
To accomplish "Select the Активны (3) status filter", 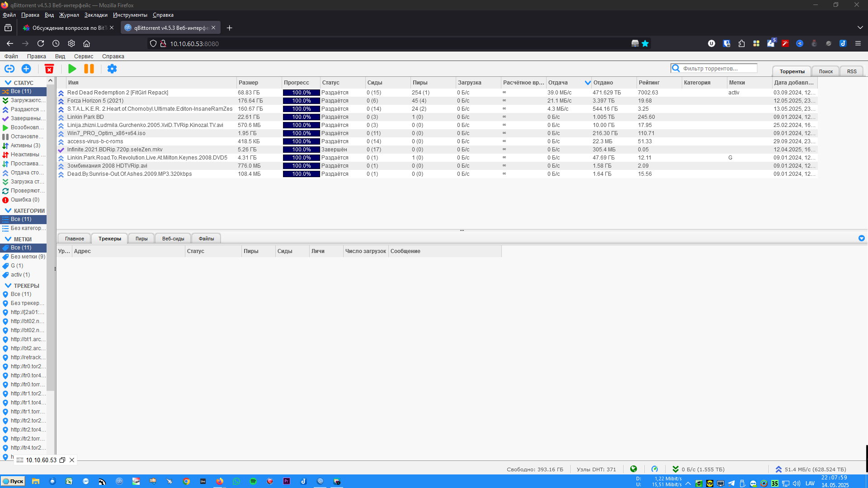I will click(24, 145).
